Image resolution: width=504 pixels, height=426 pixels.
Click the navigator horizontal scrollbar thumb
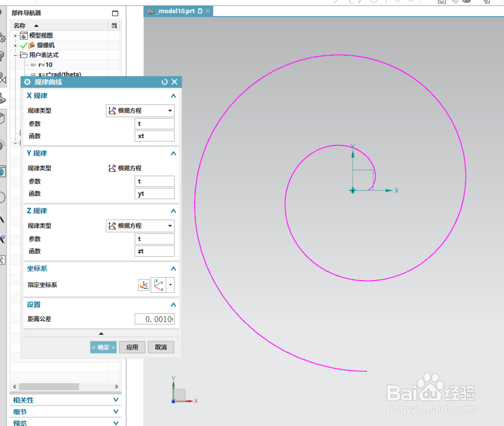[x=49, y=387]
